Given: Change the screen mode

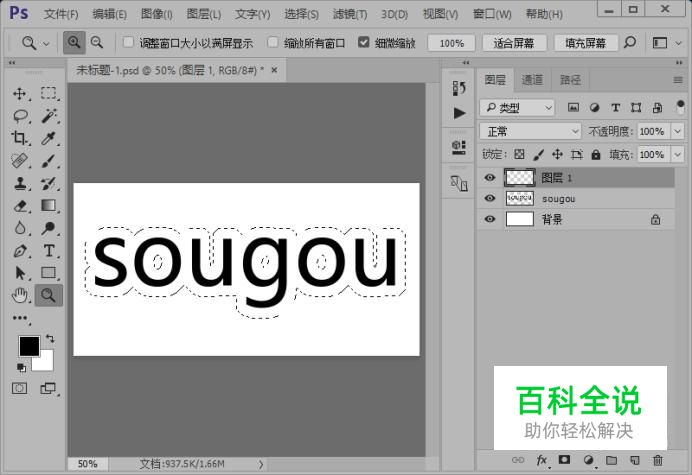Looking at the screenshot, I should pos(48,388).
